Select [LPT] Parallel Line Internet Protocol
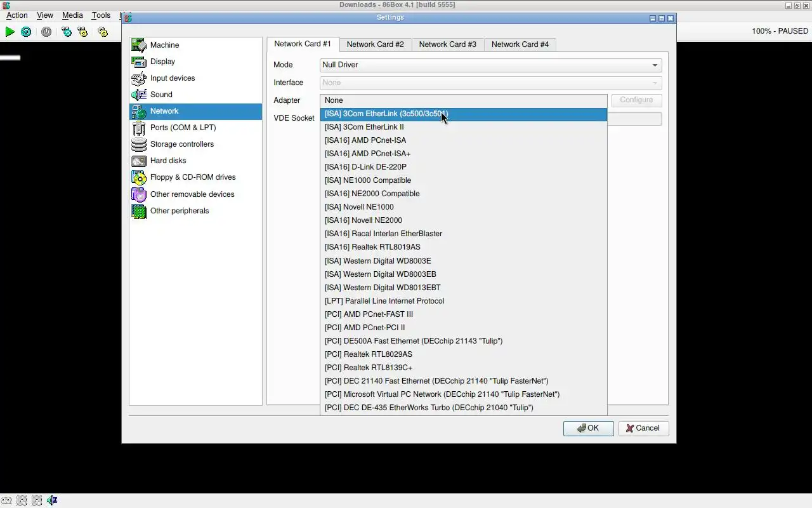812x508 pixels. pos(464,301)
